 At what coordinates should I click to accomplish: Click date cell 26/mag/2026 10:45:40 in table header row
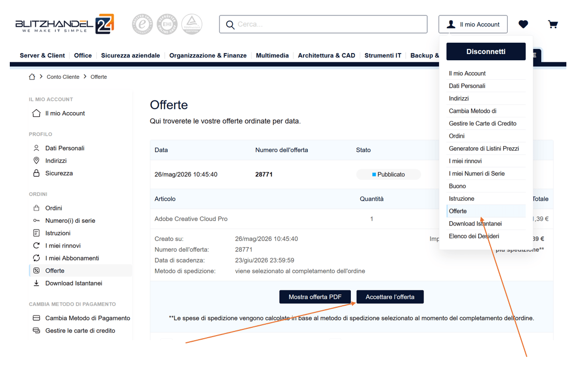[186, 174]
